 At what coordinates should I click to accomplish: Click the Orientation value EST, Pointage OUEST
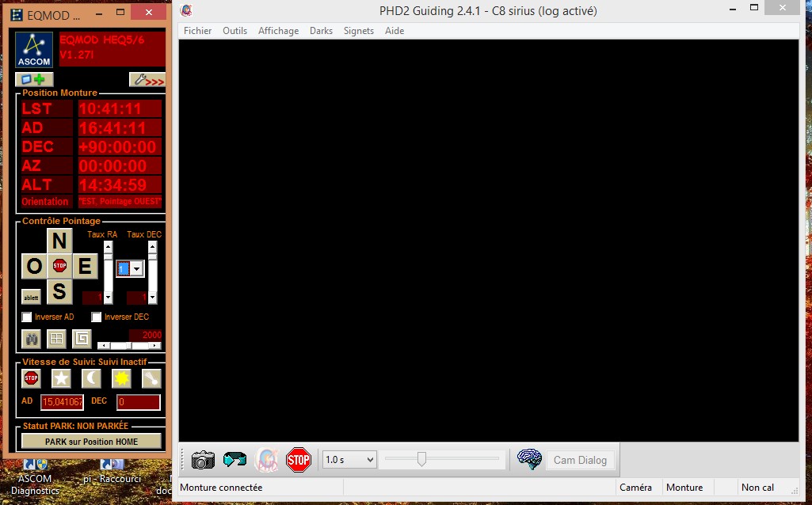[x=120, y=201]
